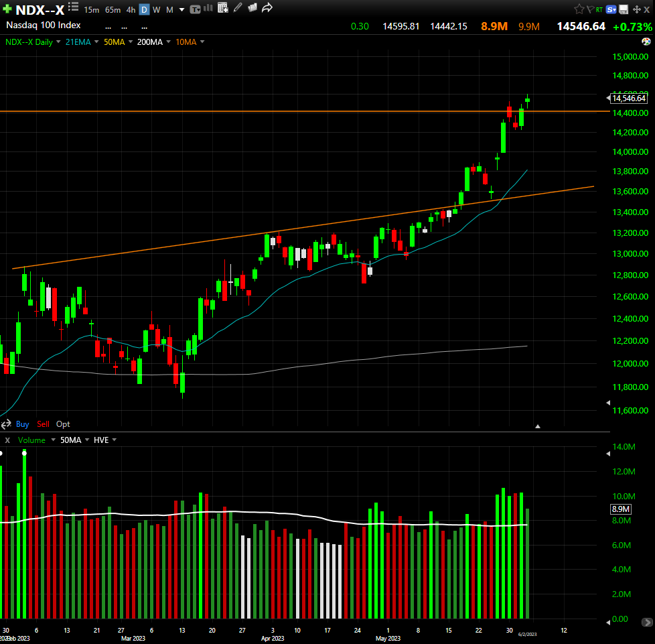Viewport: 655px width, 644px height.
Task: Switch to M monthly timeframe
Action: point(169,9)
